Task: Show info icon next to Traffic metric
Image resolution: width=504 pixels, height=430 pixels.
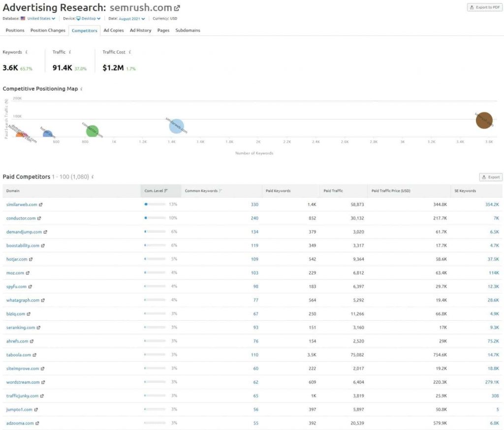Action: click(70, 52)
